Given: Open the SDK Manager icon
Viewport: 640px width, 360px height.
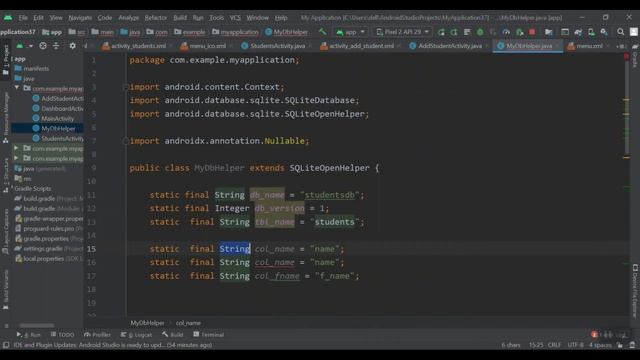Looking at the screenshot, I should pos(604,32).
